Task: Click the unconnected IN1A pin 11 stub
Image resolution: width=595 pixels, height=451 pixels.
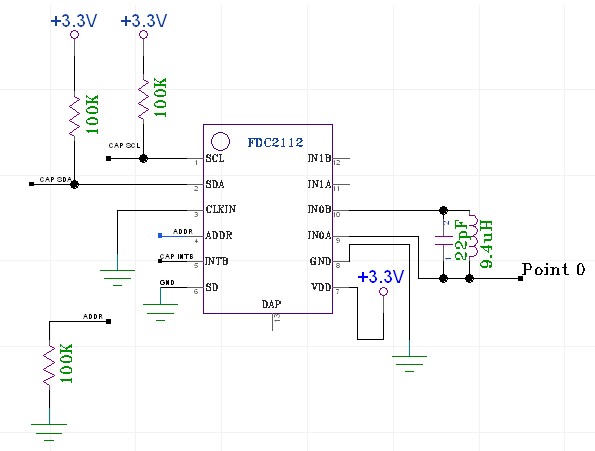Action: click(x=341, y=185)
